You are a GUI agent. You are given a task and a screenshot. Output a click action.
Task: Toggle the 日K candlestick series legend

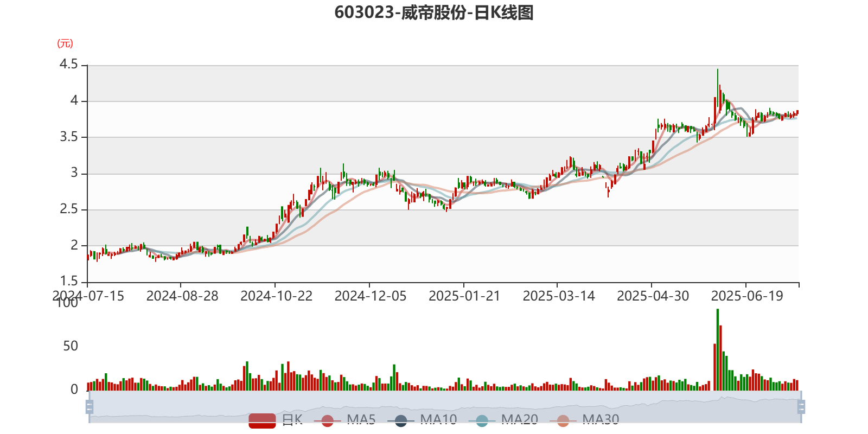[276, 419]
